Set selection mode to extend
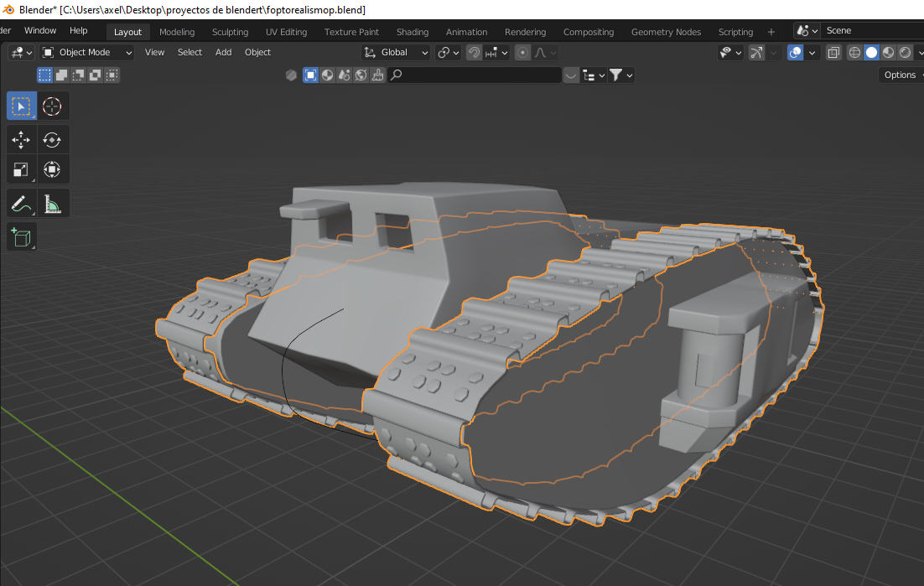The height and width of the screenshot is (586, 924). click(61, 75)
